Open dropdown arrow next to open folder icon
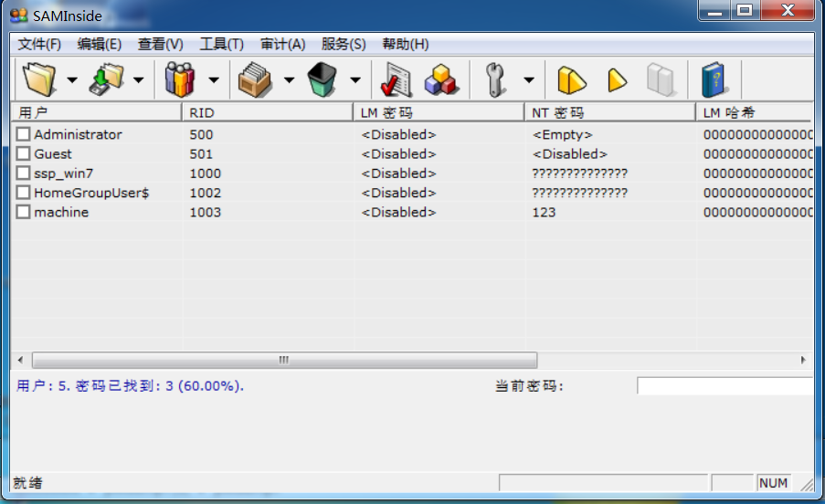 click(x=72, y=79)
